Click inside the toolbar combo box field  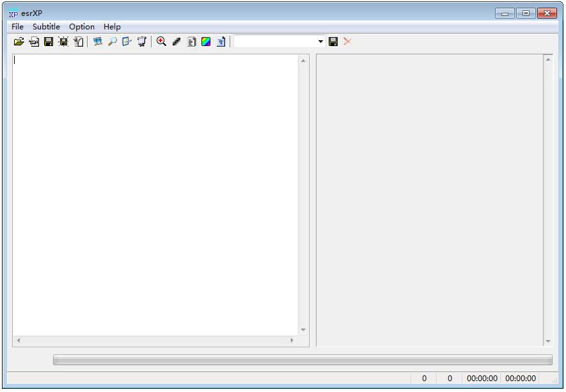coord(275,42)
